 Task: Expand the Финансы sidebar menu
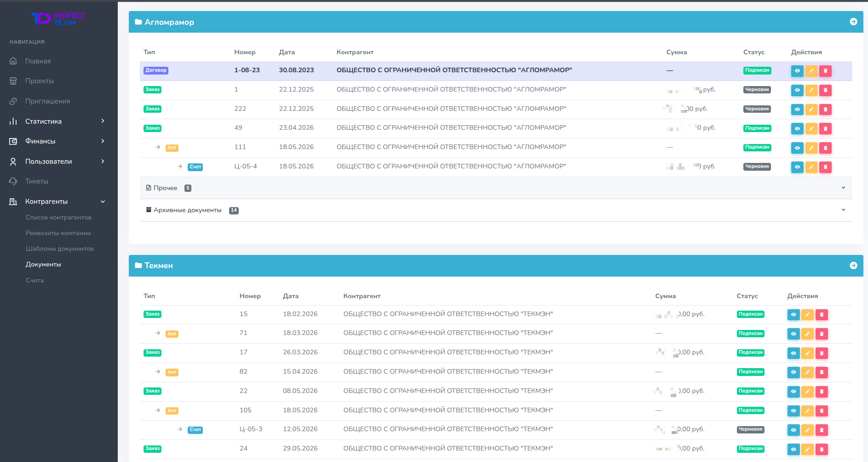click(x=59, y=141)
